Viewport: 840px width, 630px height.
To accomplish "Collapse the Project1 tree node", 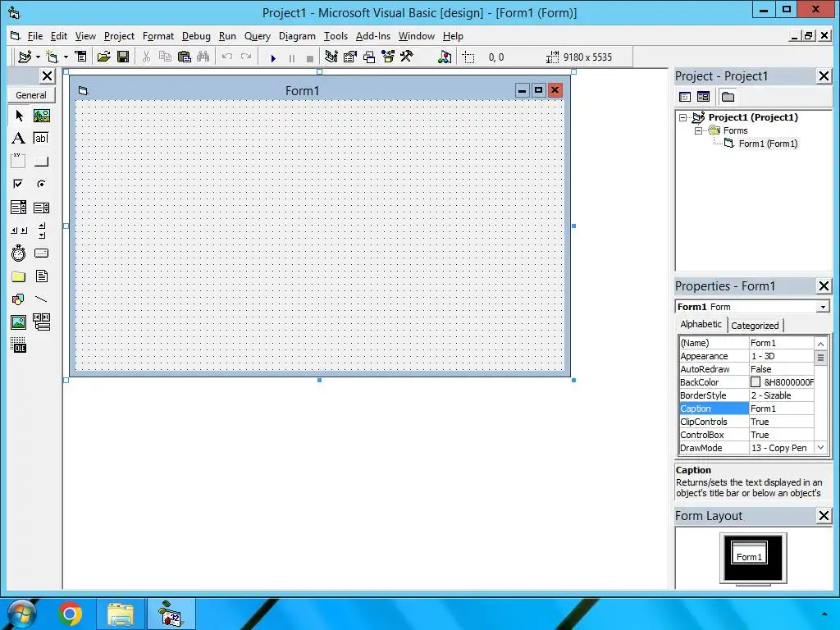I will [x=682, y=117].
